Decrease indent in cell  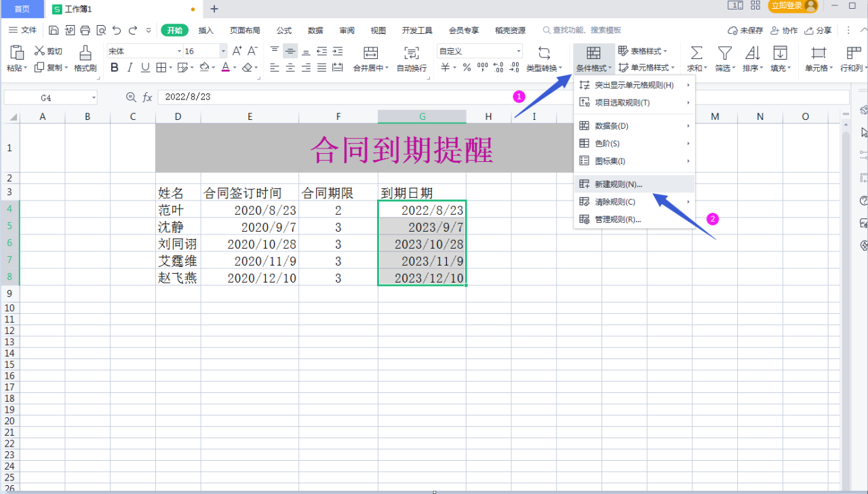(x=321, y=51)
